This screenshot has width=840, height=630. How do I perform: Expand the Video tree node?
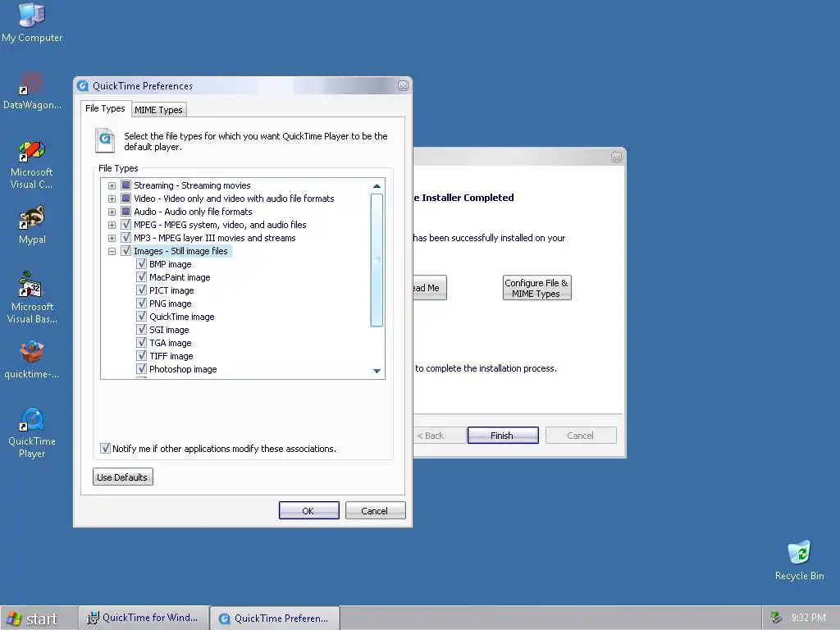tap(112, 199)
